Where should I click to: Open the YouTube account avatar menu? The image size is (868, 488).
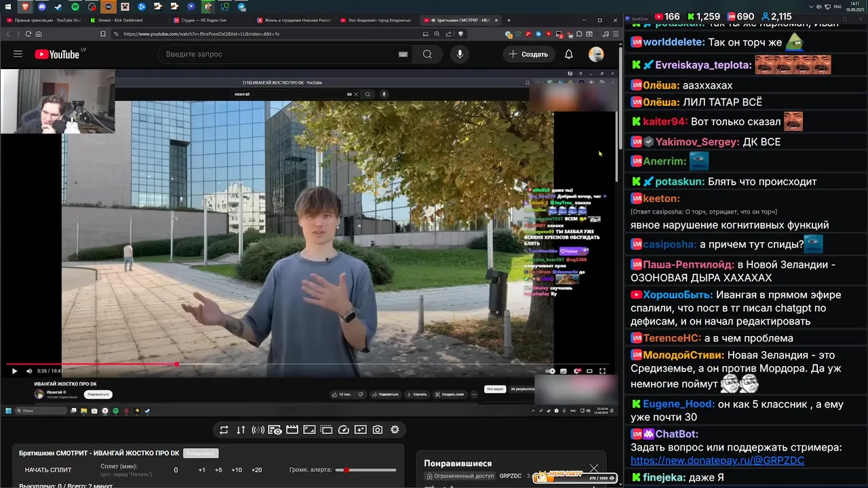596,54
